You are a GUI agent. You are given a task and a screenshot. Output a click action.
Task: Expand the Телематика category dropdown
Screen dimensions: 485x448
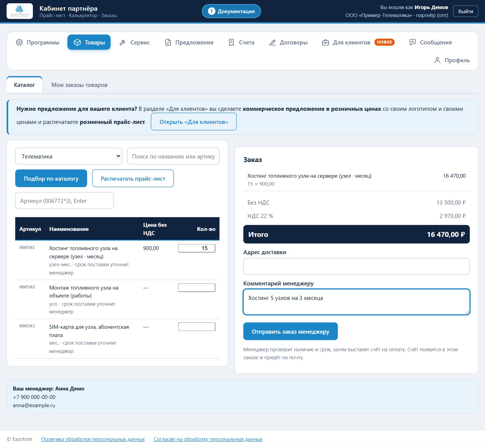click(69, 156)
